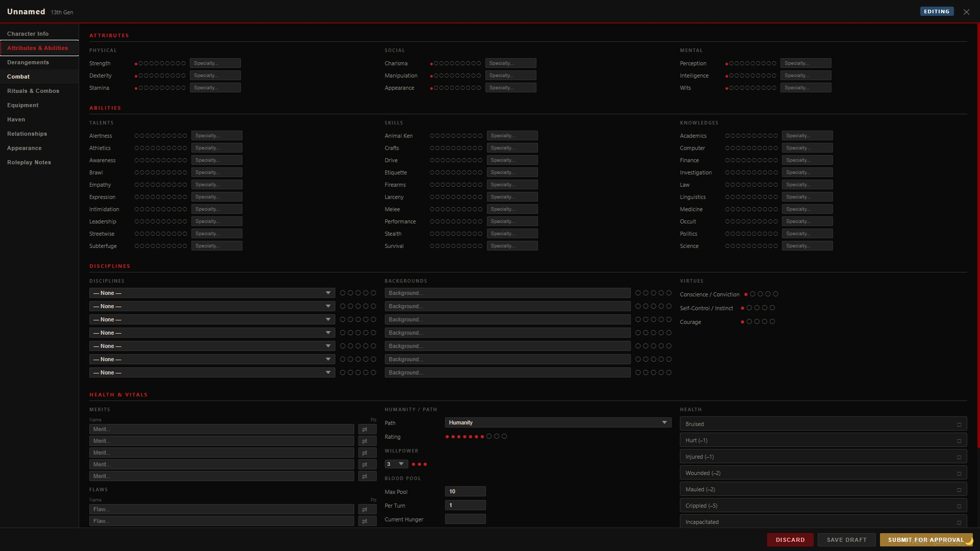Tick the Bruised health level box
Image resolution: width=980 pixels, height=551 pixels.
point(959,424)
